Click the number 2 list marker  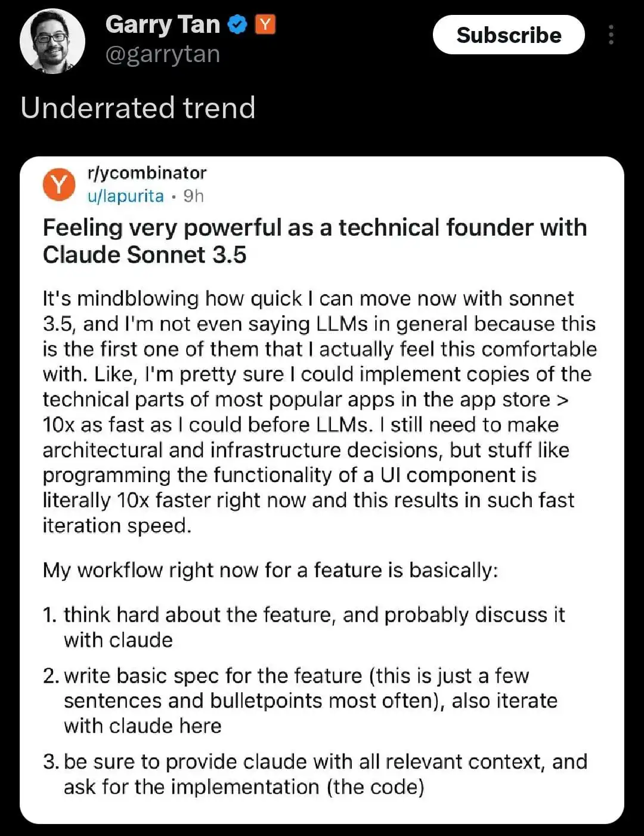click(50, 676)
